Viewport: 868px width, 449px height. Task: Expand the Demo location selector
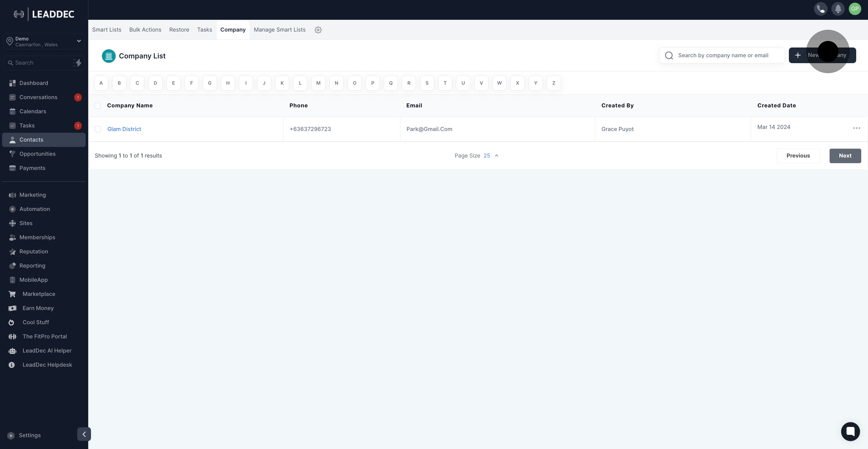[44, 41]
